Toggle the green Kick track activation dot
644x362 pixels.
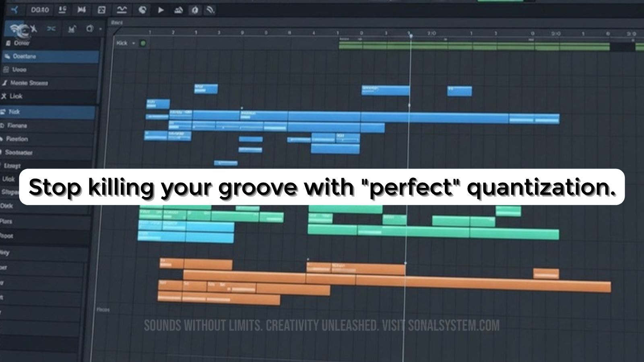tap(142, 43)
